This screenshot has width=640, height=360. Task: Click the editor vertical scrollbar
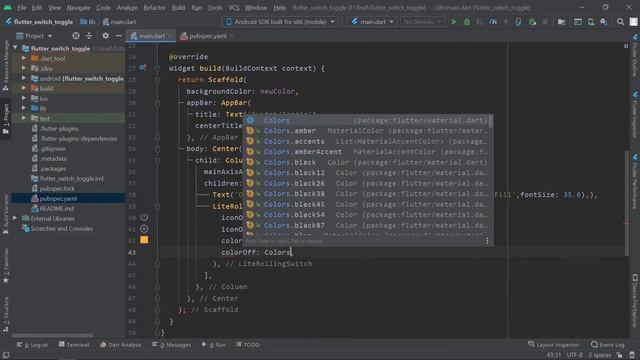click(627, 204)
